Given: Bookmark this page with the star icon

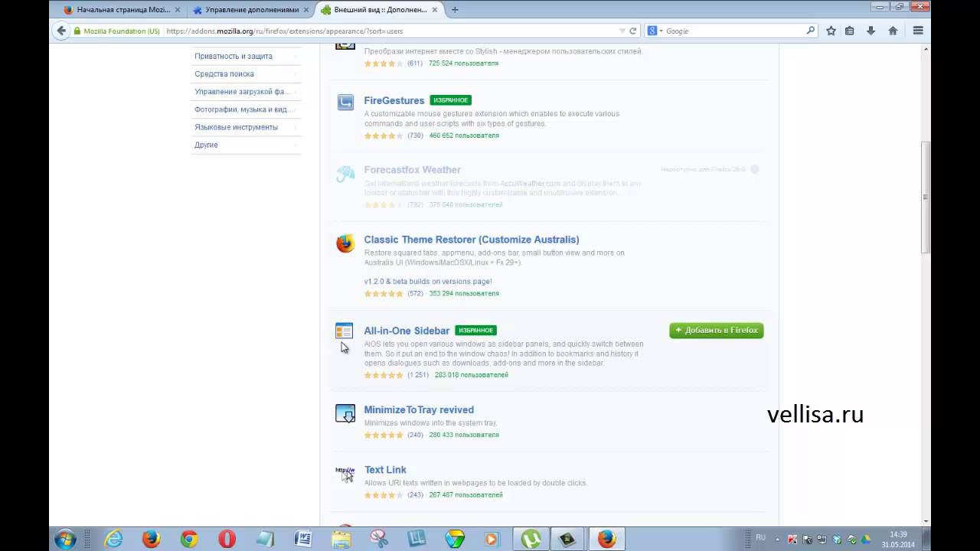Looking at the screenshot, I should (831, 31).
